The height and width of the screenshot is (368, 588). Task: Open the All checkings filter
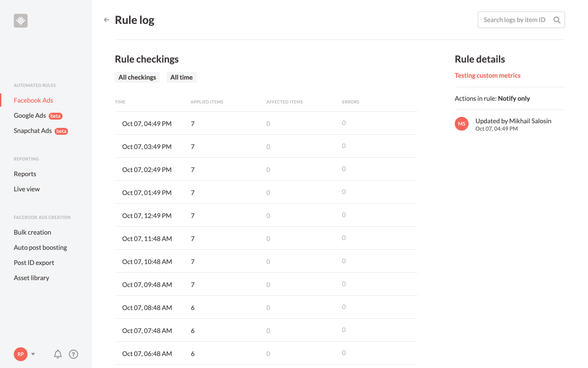tap(137, 77)
